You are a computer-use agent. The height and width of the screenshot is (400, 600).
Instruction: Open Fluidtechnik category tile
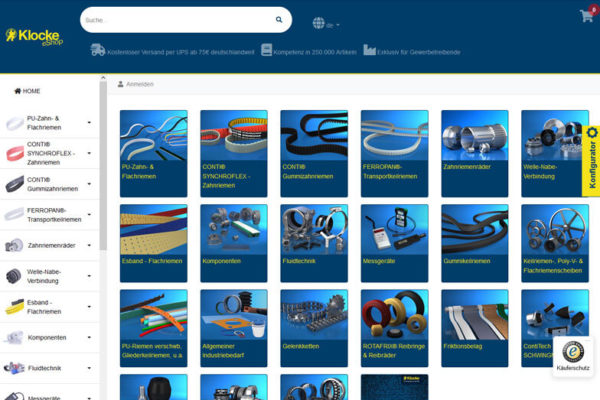314,243
